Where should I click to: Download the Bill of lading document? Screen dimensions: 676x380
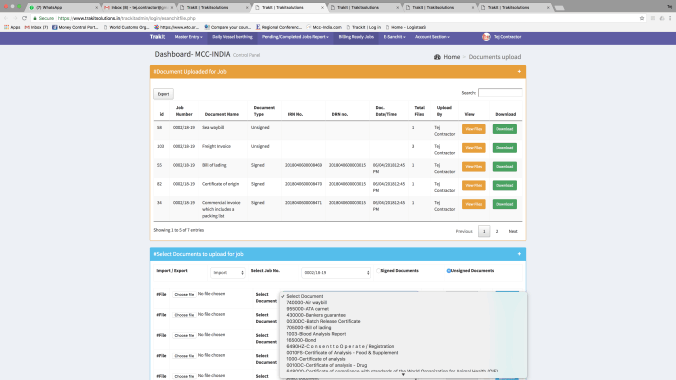point(504,166)
